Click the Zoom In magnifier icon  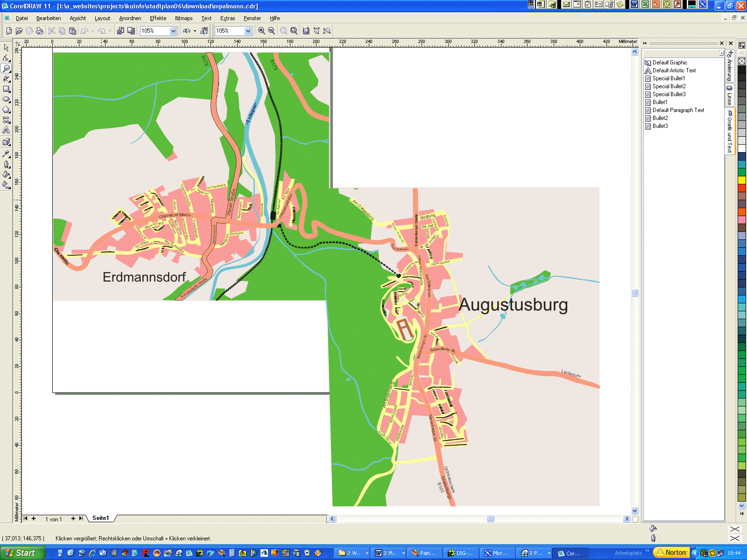pos(261,31)
